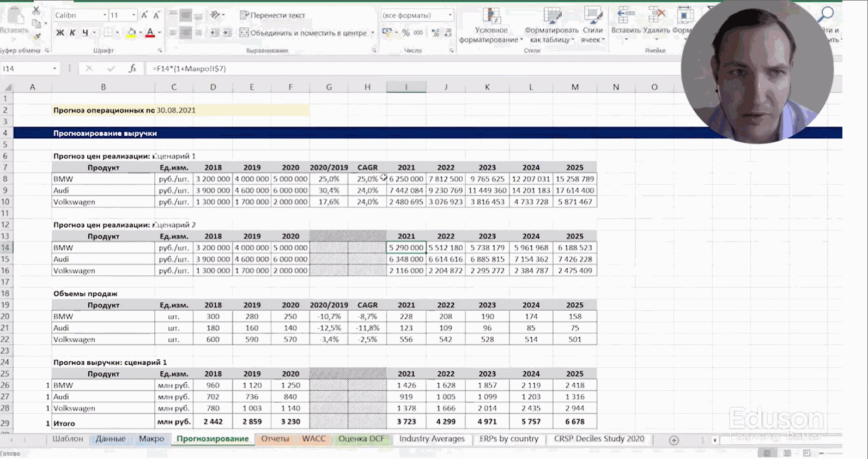Decrease font size with smaller A icon

[156, 15]
